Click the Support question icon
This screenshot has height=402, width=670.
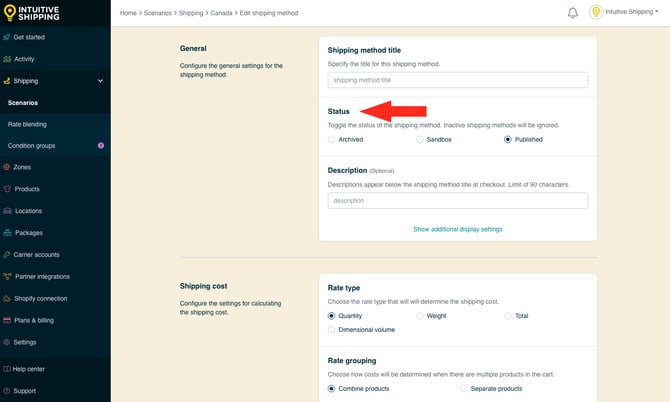coord(6,391)
